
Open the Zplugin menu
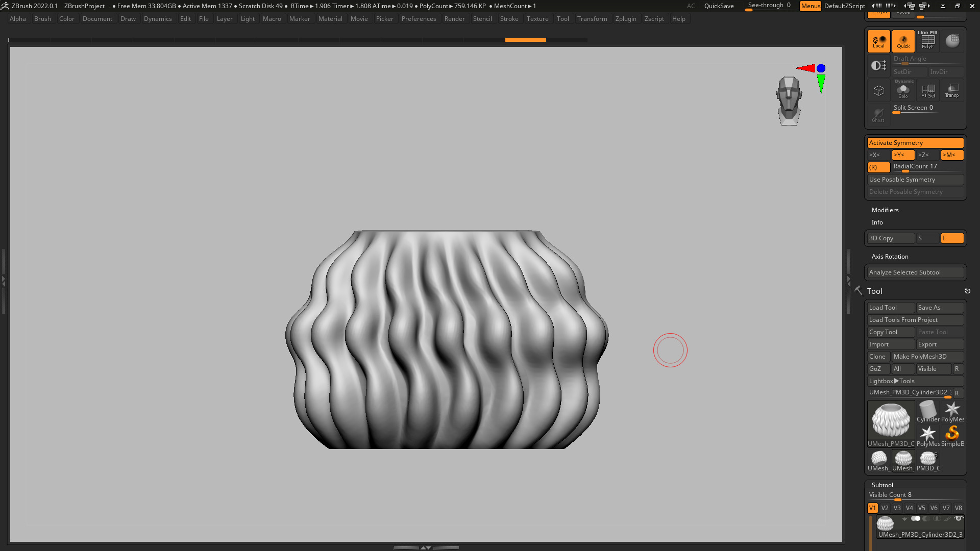(626, 19)
